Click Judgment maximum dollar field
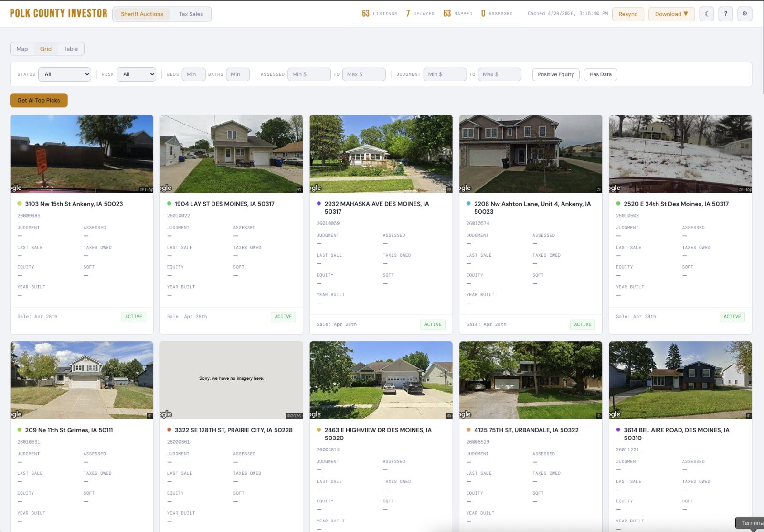 499,74
